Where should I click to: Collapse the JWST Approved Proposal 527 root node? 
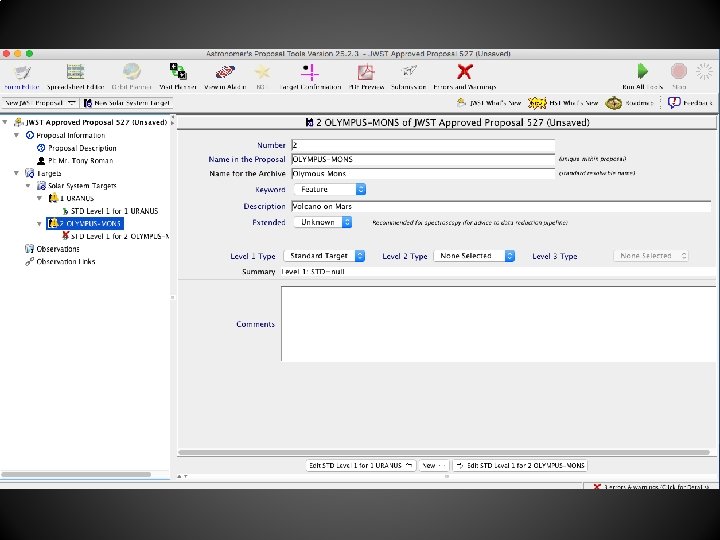pyautogui.click(x=5, y=122)
